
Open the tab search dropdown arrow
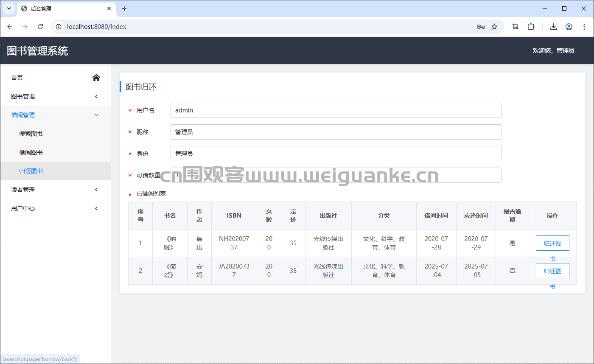pos(8,8)
